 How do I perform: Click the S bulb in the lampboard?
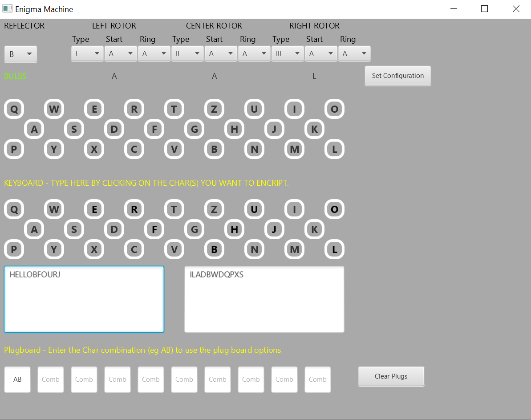click(x=74, y=129)
